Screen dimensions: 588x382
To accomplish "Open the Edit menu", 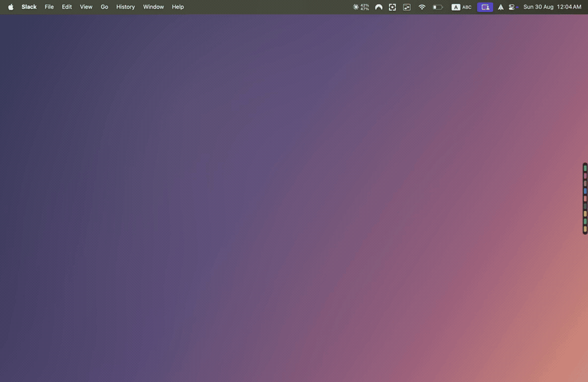I will coord(67,7).
